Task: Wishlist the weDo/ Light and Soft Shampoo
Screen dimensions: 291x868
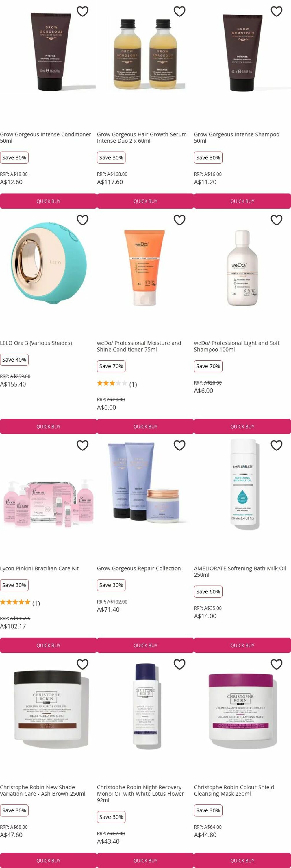Action: tap(277, 220)
